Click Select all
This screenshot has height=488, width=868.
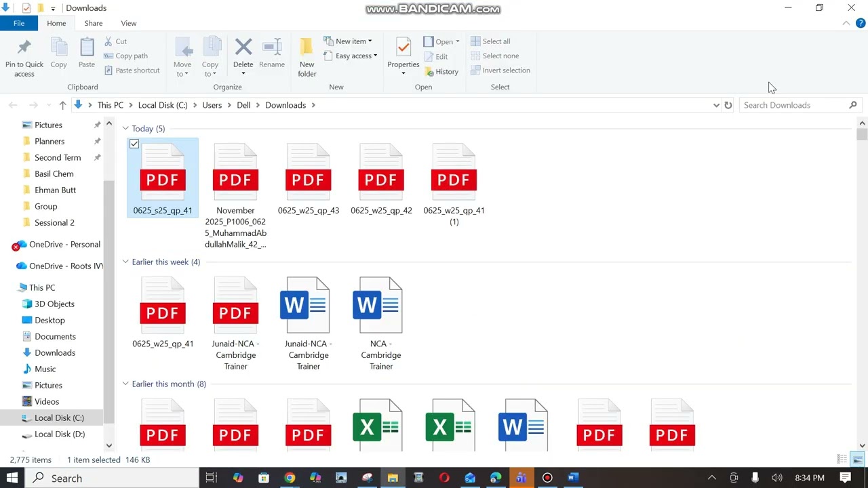click(x=490, y=41)
